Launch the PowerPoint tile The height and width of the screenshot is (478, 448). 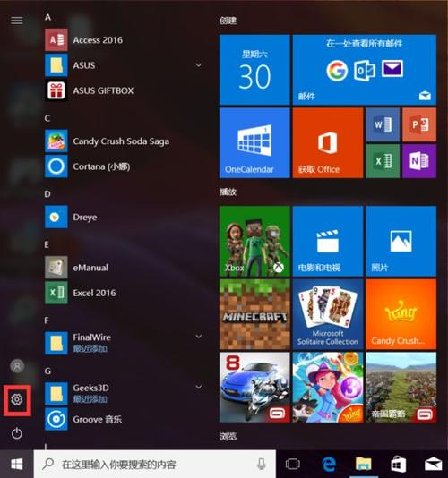419,124
